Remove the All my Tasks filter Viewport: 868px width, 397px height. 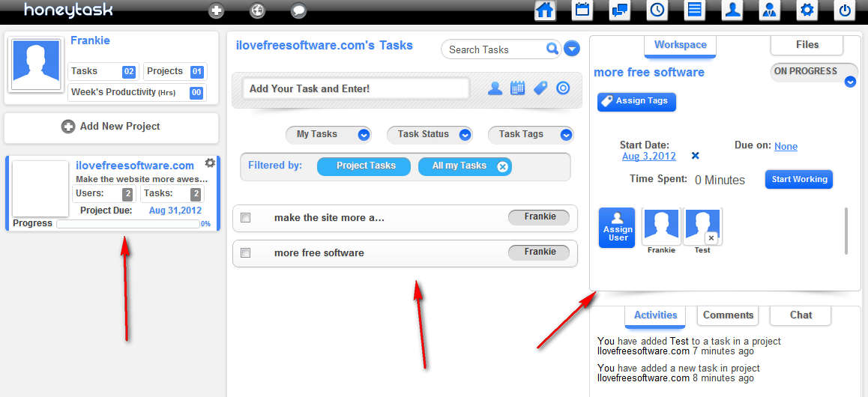coord(502,166)
